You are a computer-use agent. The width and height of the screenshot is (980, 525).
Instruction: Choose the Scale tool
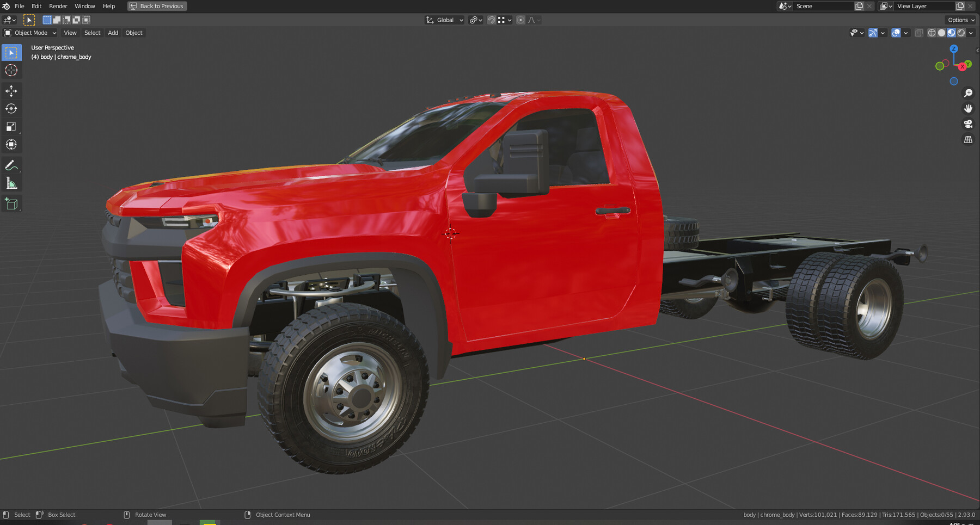pos(11,127)
